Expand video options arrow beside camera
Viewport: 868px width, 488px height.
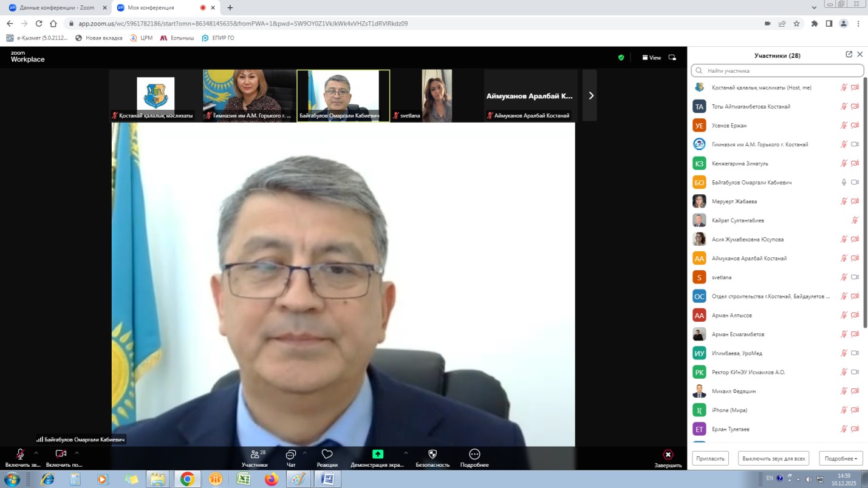77,453
